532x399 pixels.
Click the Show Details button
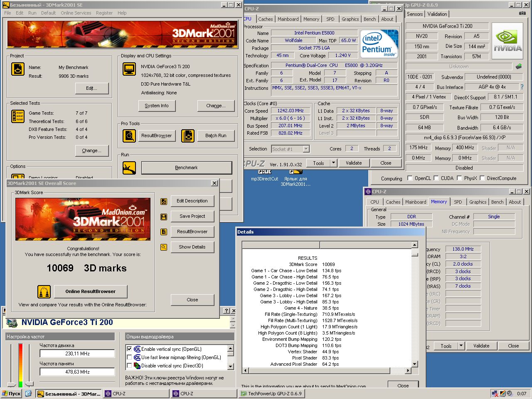[x=192, y=247]
